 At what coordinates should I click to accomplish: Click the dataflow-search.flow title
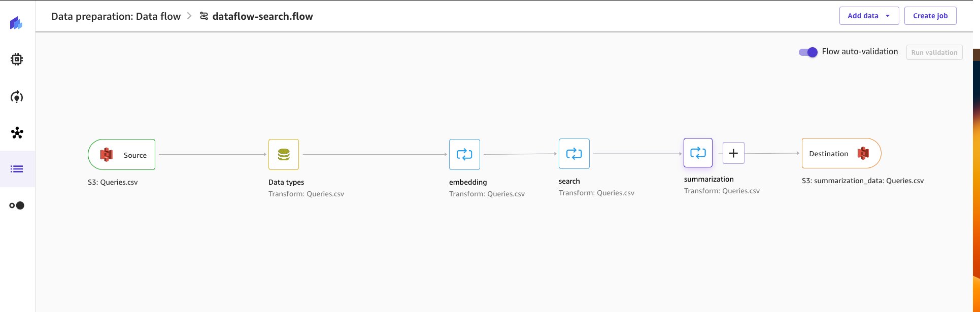tap(263, 16)
